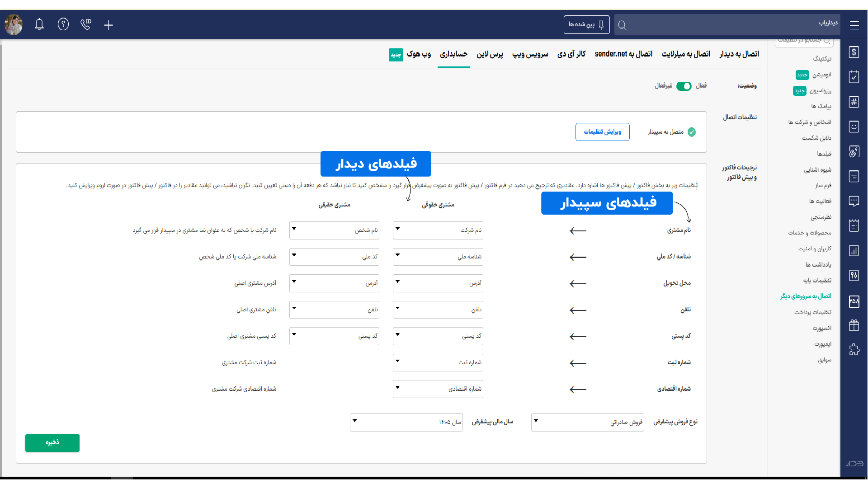Open the hamburger main menu
This screenshot has height=488, width=868.
[854, 25]
